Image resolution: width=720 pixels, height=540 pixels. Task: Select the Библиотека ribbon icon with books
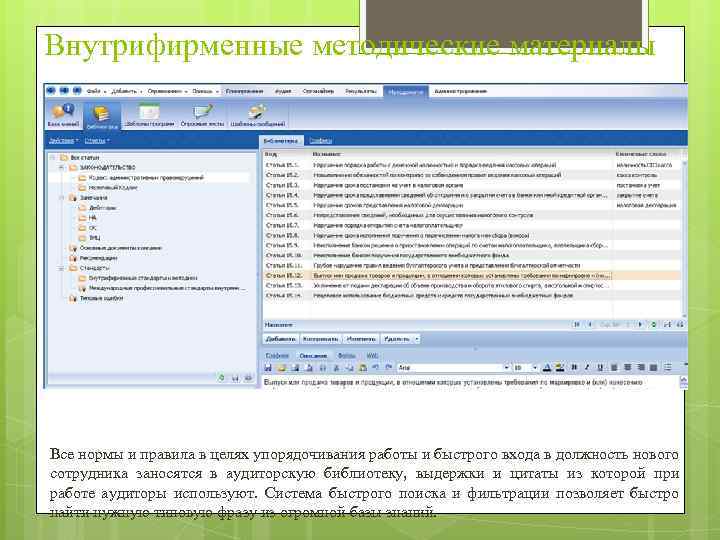(x=102, y=116)
